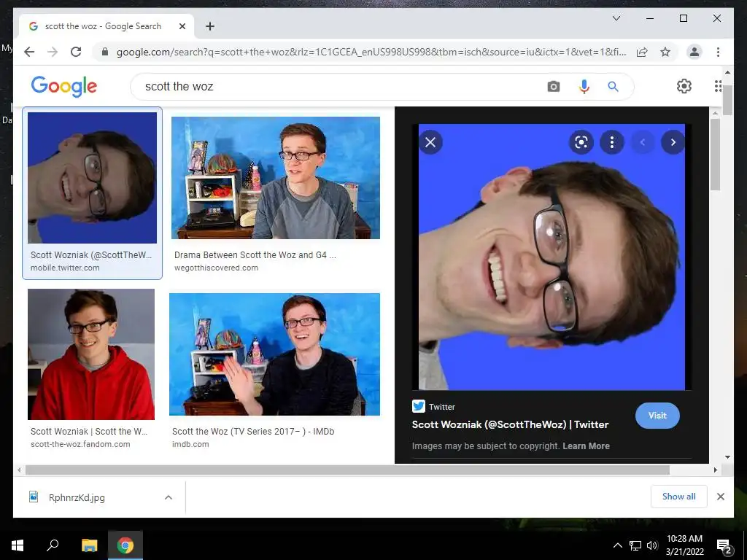
Task: Open Google apps grid
Action: click(718, 86)
